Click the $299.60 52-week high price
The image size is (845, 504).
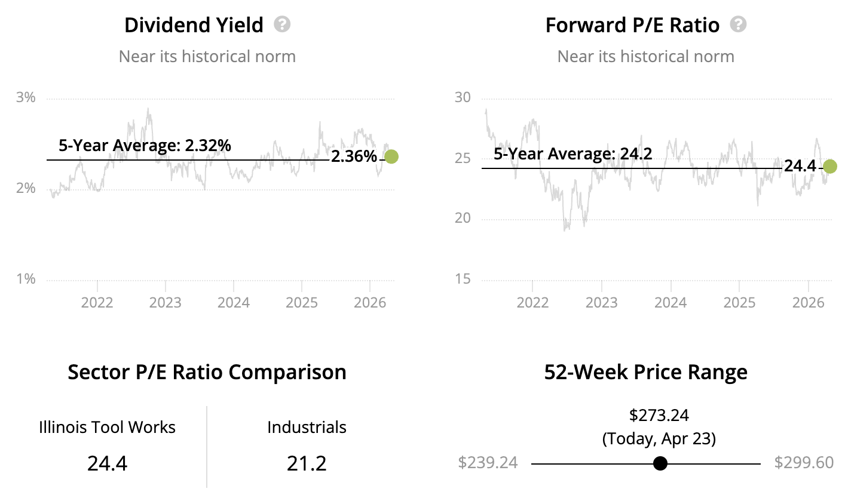[x=804, y=463]
